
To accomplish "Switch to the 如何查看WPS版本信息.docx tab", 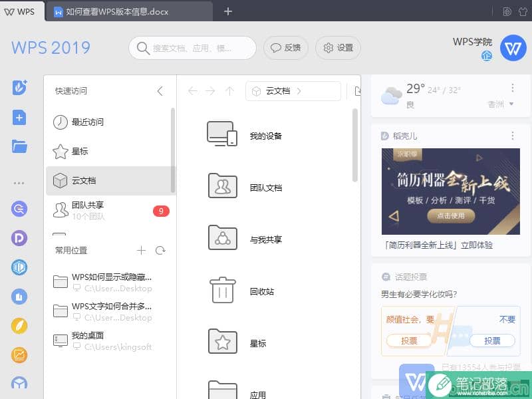I will [x=129, y=11].
